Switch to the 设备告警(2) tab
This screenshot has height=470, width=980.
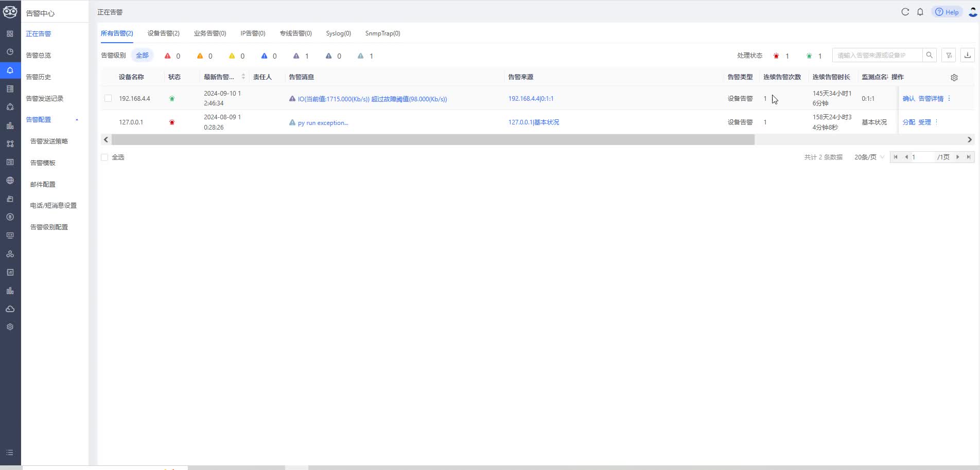[163, 33]
